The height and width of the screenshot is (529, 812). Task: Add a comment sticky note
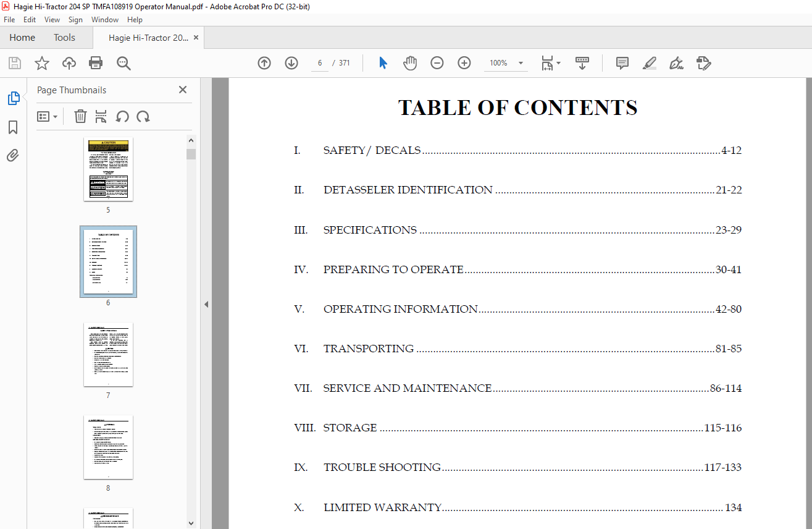(x=622, y=63)
